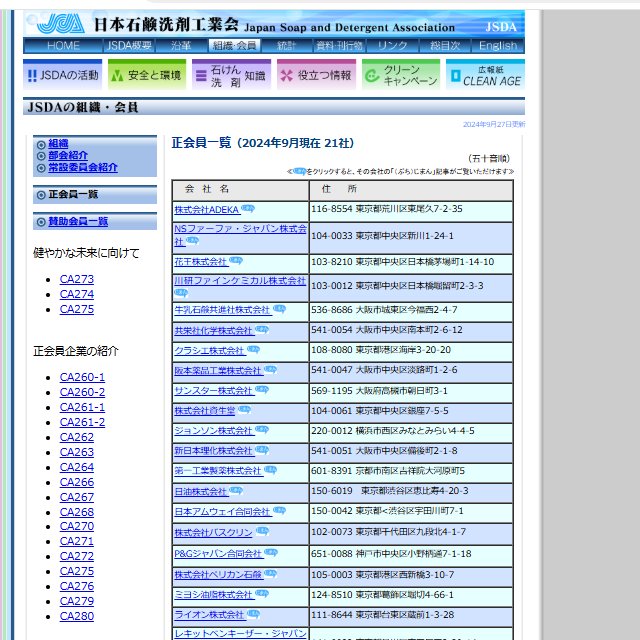Viewport: 640px width, 640px height.
Task: Open CA276 link
Action: (x=77, y=586)
